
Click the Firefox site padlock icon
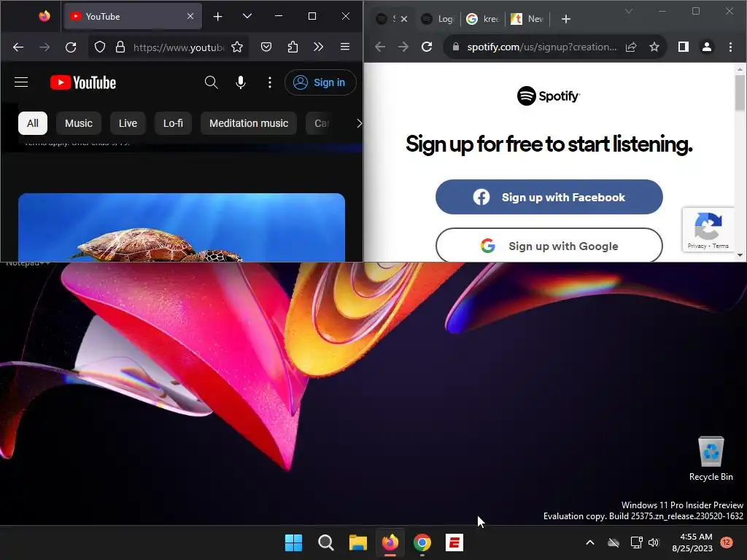pyautogui.click(x=120, y=47)
